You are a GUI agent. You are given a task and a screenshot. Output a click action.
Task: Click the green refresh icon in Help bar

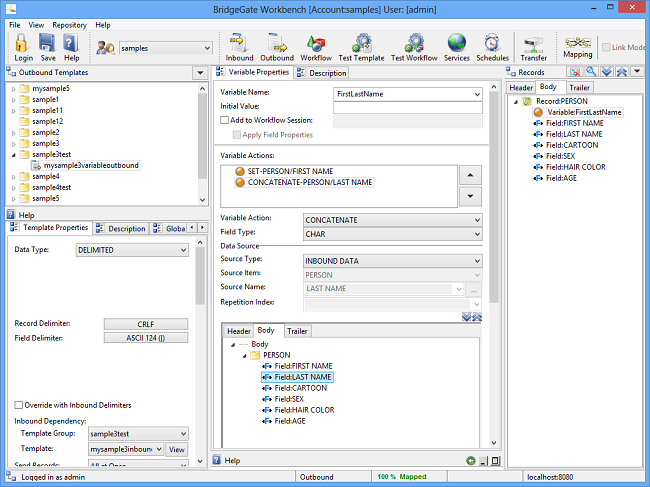coord(471,460)
